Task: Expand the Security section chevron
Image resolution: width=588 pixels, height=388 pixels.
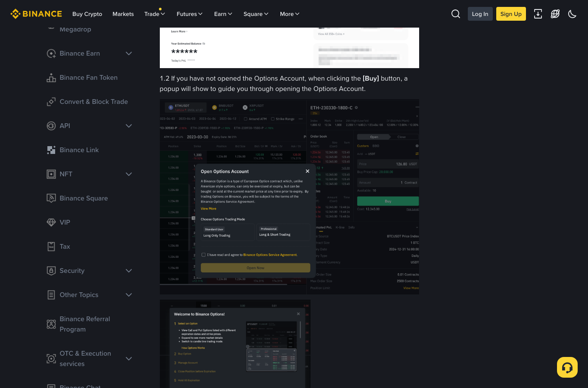Action: click(x=129, y=271)
